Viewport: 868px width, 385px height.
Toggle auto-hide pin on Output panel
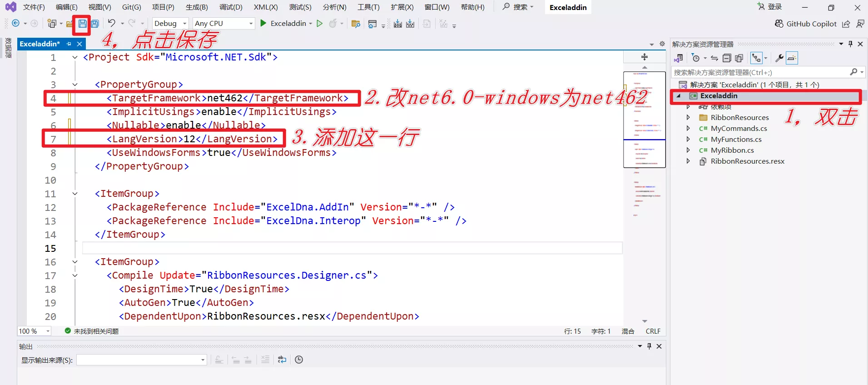click(649, 346)
